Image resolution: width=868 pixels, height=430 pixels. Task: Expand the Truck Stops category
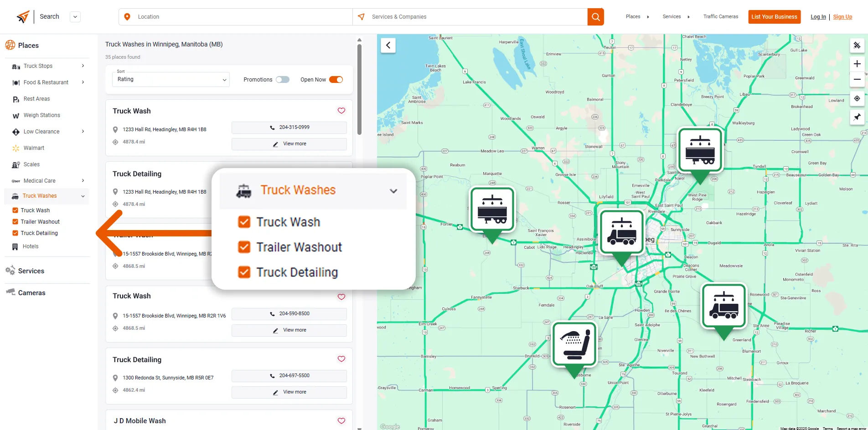[83, 66]
